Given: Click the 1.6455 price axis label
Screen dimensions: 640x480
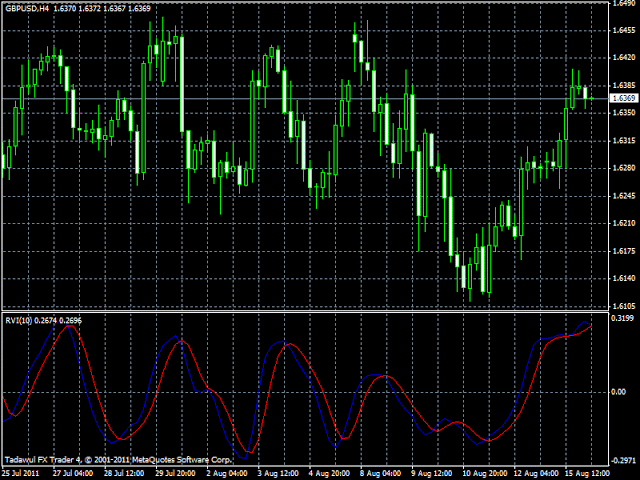Looking at the screenshot, I should pyautogui.click(x=624, y=30).
